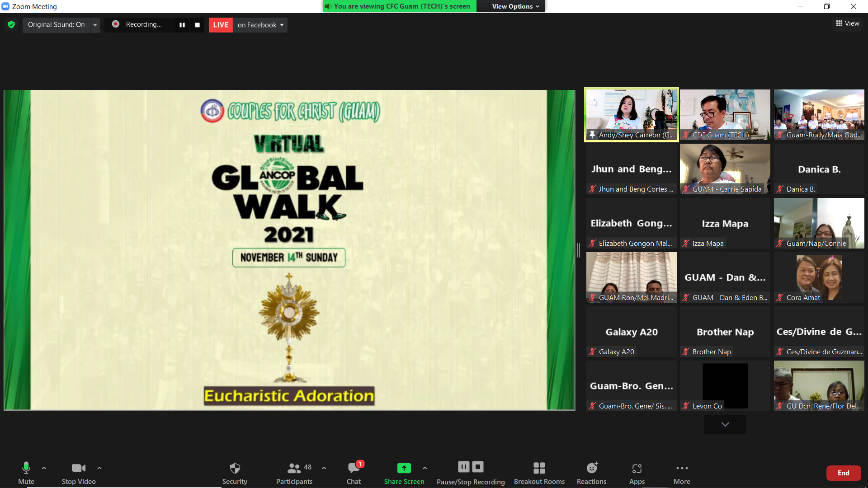Viewport: 868px width, 488px height.
Task: Select GUAM - Carrie Sapida video tile
Action: 725,169
